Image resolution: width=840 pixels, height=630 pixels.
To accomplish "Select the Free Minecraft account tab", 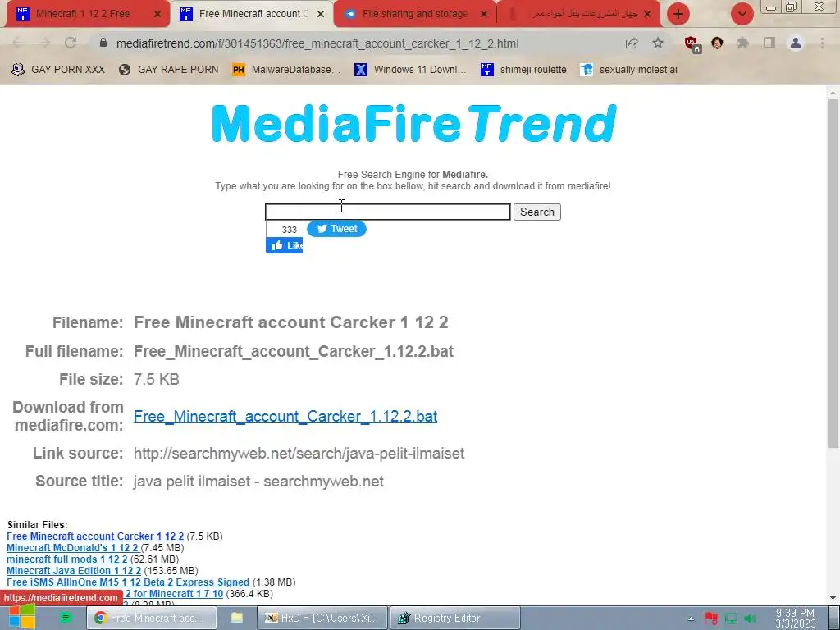I will 252,14.
